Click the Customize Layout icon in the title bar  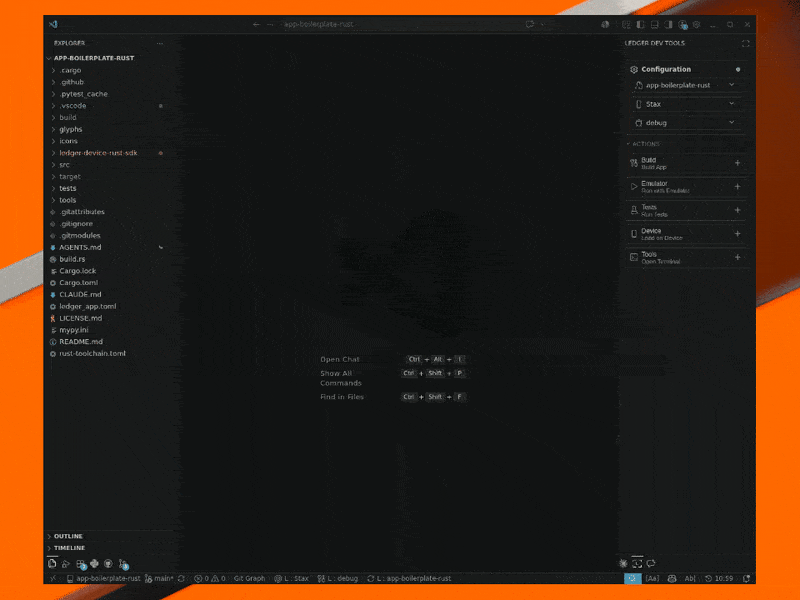click(626, 24)
